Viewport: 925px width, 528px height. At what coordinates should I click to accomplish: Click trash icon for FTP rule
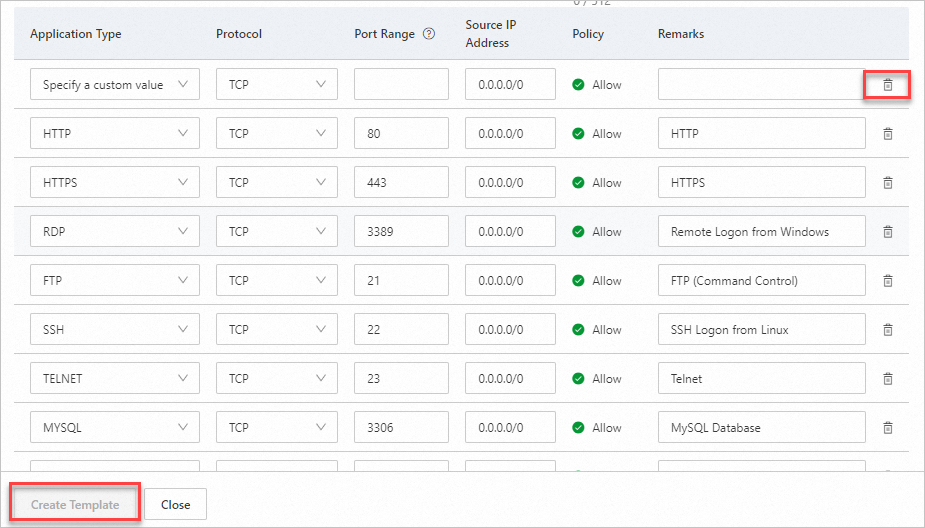pos(887,281)
